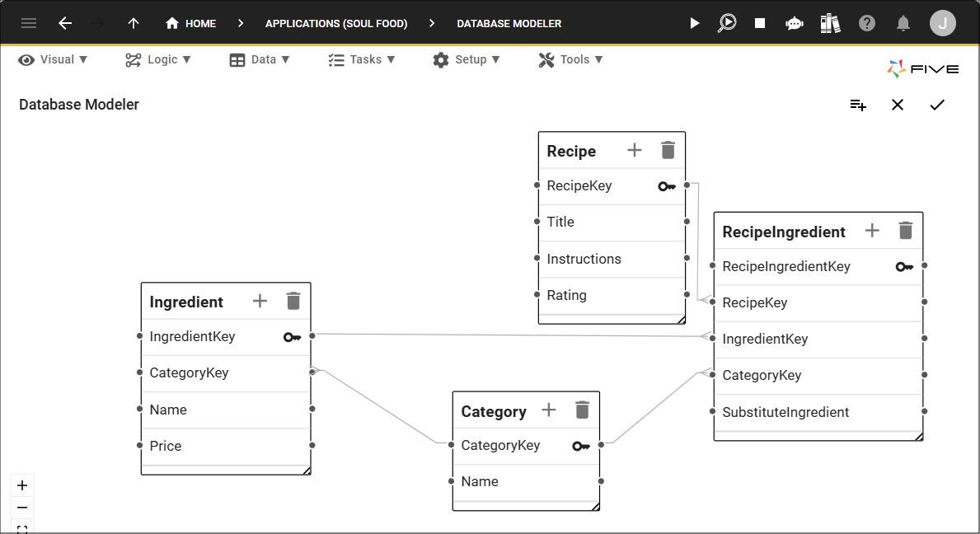
Task: Add a field to Recipe table
Action: coord(635,150)
